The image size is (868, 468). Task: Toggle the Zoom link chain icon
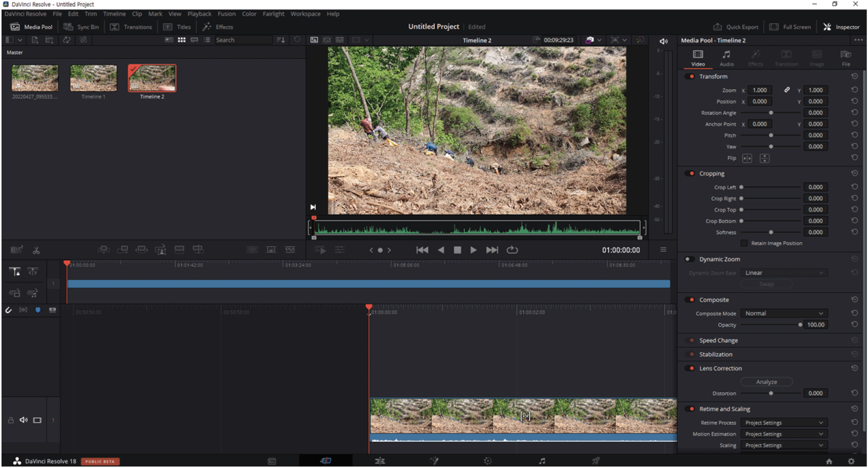pos(787,90)
